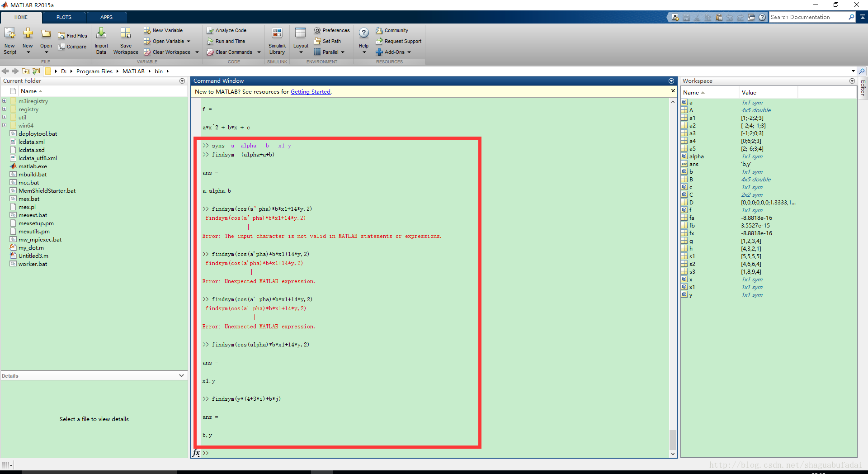Expand the Open Variable dropdown
Image resolution: width=868 pixels, height=474 pixels.
pos(189,41)
